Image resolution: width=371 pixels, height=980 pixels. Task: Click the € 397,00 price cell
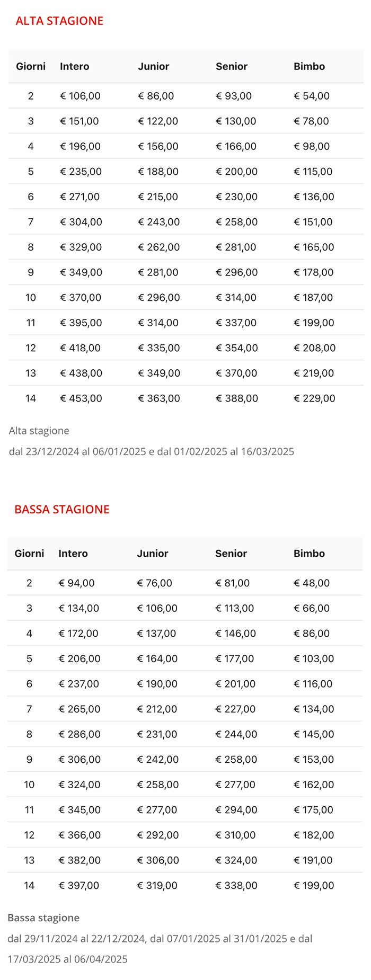(78, 885)
